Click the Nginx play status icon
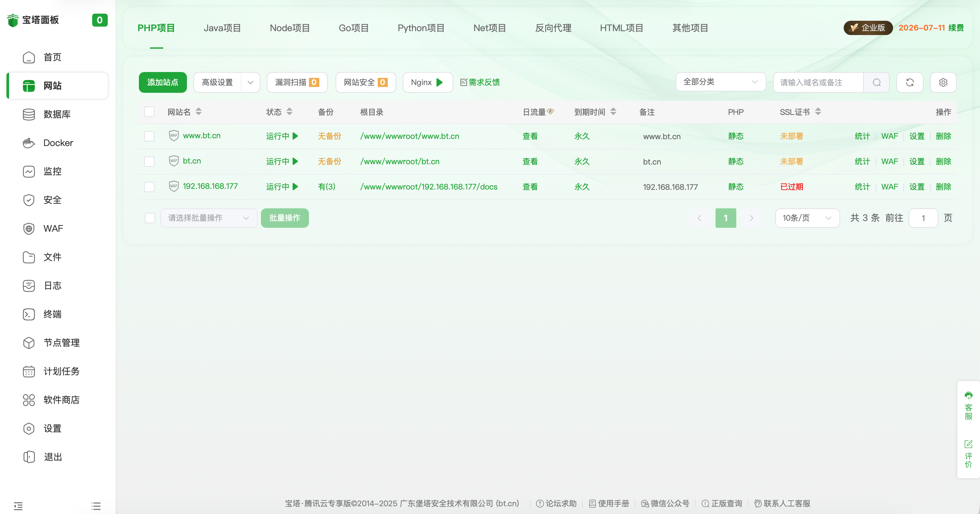980x514 pixels. pos(439,82)
